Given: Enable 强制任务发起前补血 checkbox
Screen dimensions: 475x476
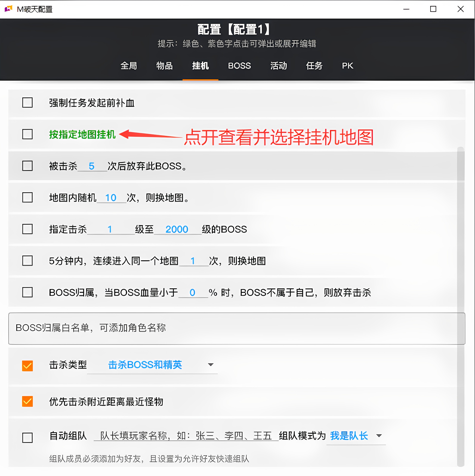Looking at the screenshot, I should 27,103.
